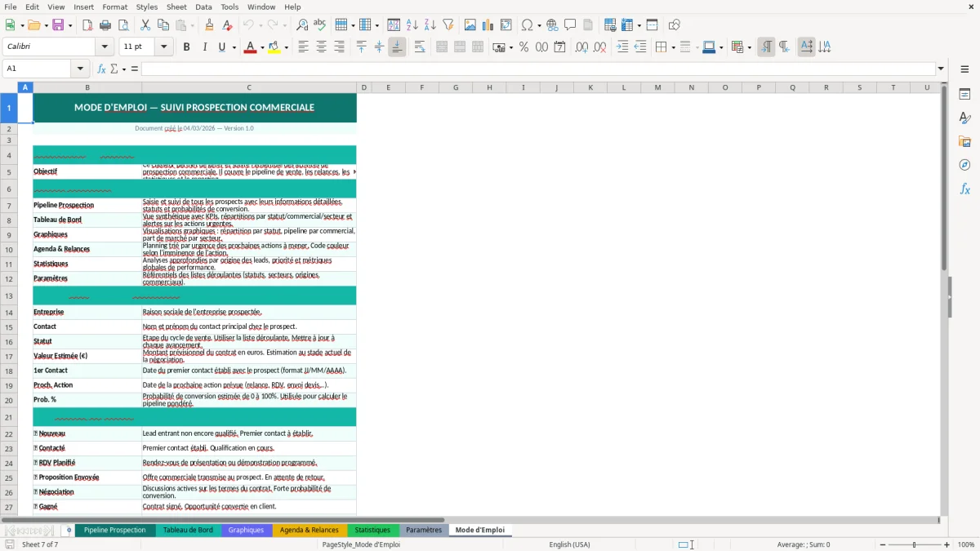Screen dimensions: 980x551
Task: Open highlighting color dropdown arrow
Action: pos(286,47)
